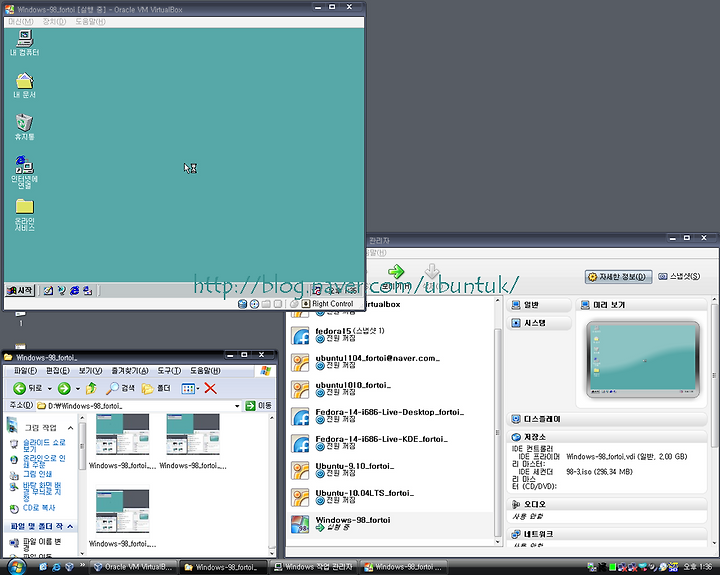Open 도구(T) menu in Explorer window
Viewport: 720px width, 575px height.
pyautogui.click(x=169, y=371)
